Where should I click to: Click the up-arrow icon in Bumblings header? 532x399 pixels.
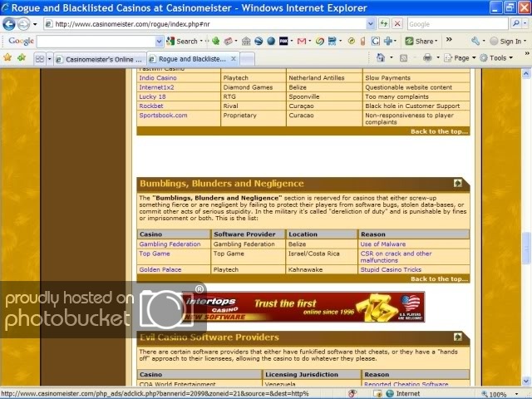pos(458,183)
